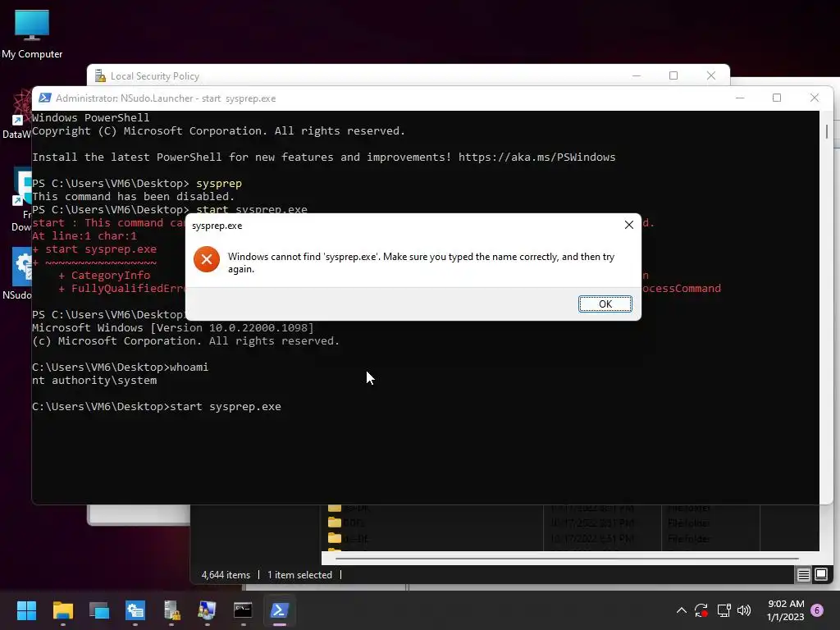This screenshot has height=630, width=840.
Task: Maximize the NSudo.Launcher PowerShell window
Action: [x=777, y=98]
